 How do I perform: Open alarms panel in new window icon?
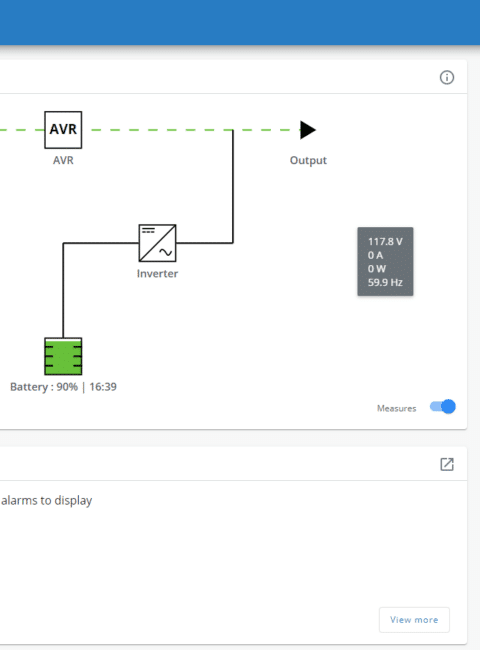[x=447, y=464]
